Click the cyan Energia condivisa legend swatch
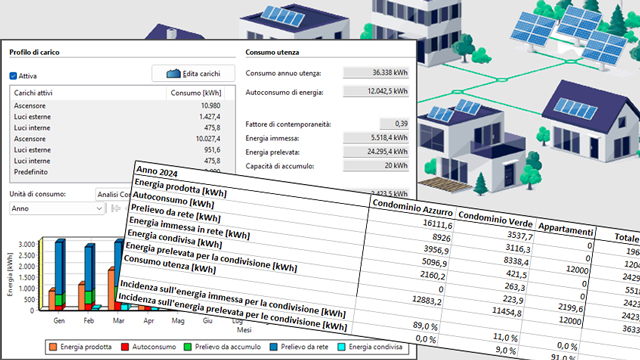The width and height of the screenshot is (640, 360). click(342, 347)
